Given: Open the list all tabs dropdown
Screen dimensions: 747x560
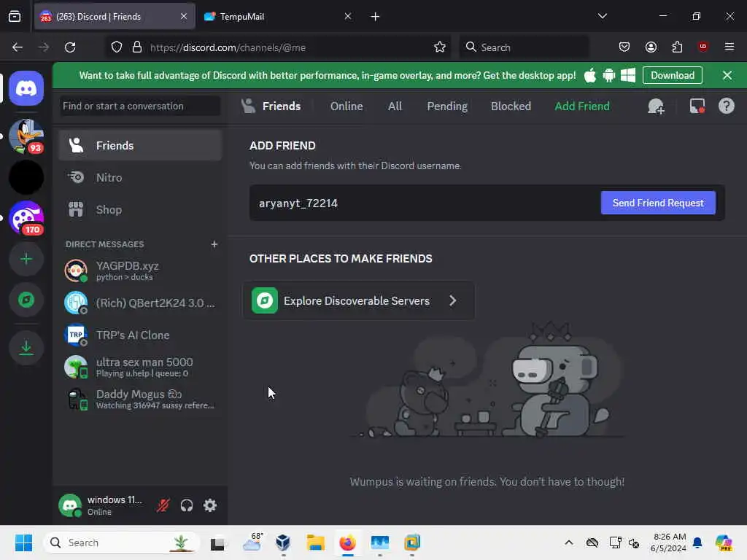Looking at the screenshot, I should (602, 17).
